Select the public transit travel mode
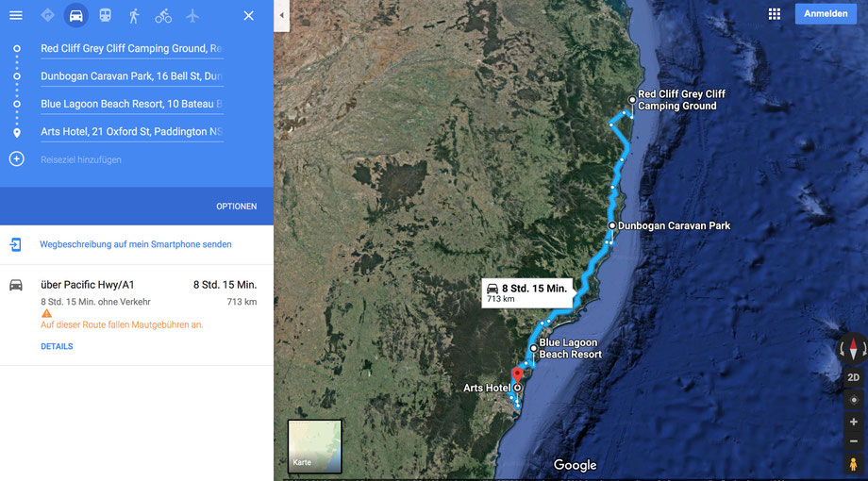The width and height of the screenshot is (868, 481). pyautogui.click(x=105, y=15)
